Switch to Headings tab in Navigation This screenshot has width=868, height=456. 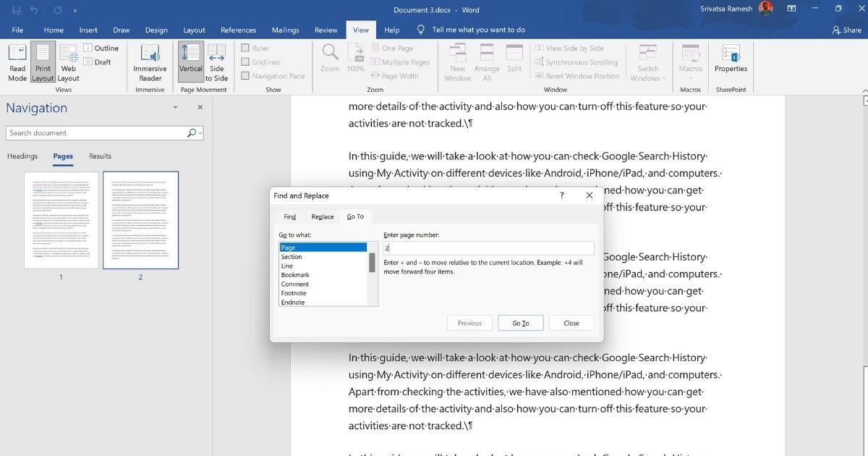tap(22, 156)
